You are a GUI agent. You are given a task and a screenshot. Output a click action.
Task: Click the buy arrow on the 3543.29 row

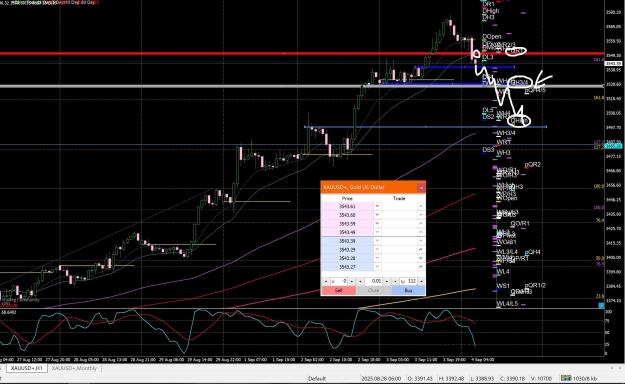click(421, 250)
